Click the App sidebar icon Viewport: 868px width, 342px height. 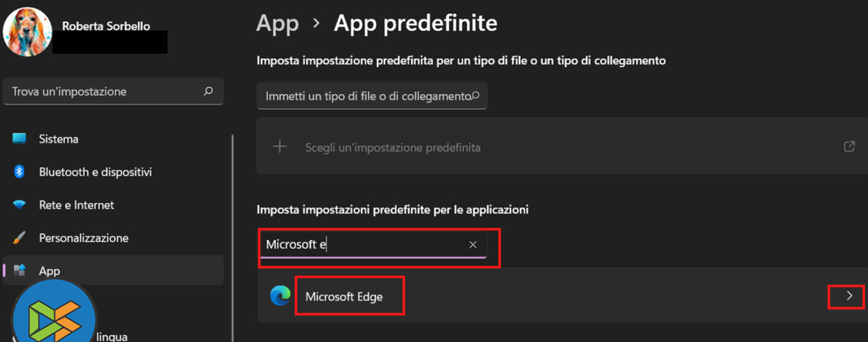pyautogui.click(x=19, y=270)
